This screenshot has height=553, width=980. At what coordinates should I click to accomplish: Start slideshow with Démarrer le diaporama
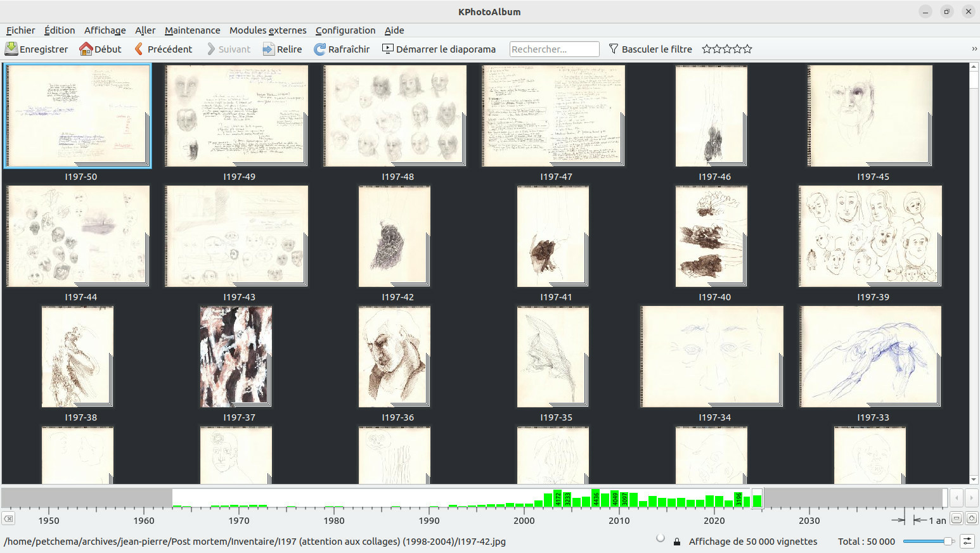(439, 49)
